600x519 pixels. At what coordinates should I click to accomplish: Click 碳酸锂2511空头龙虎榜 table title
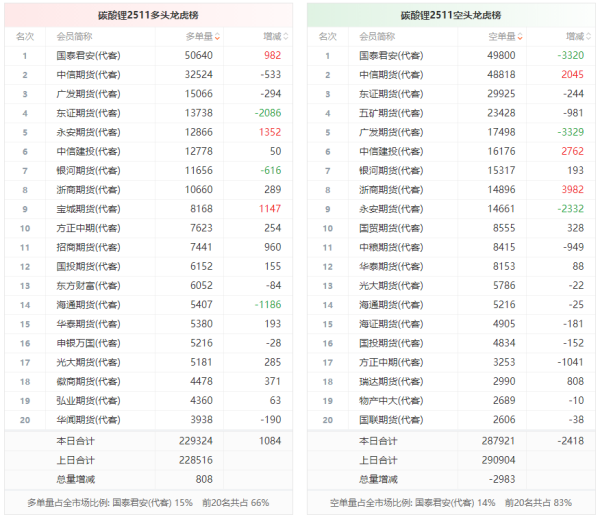pyautogui.click(x=451, y=15)
